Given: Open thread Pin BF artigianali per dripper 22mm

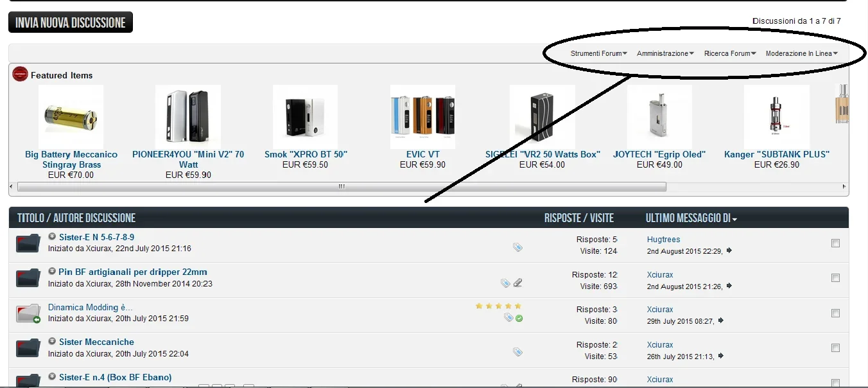Looking at the screenshot, I should (x=133, y=272).
